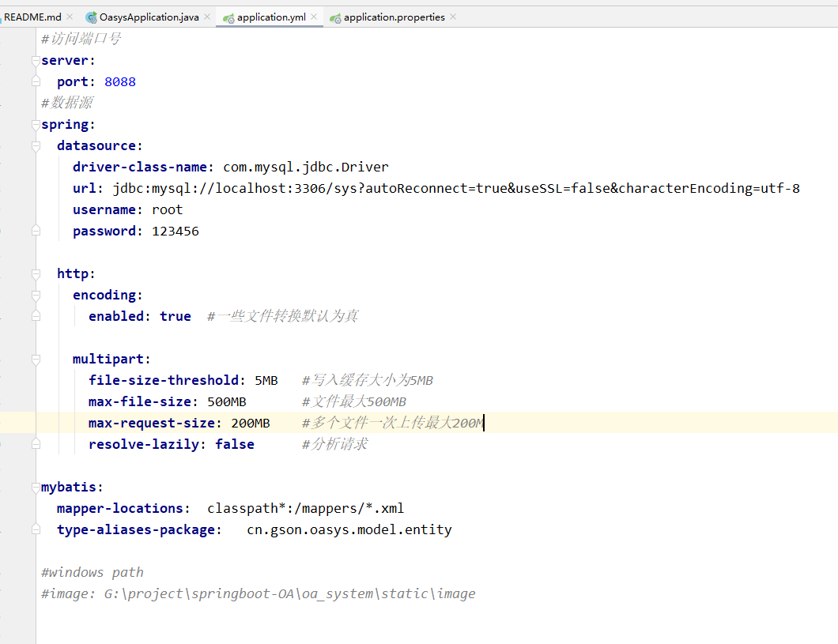
Task: Click the classpath*:/mappers/*.xml value
Action: (x=306, y=508)
